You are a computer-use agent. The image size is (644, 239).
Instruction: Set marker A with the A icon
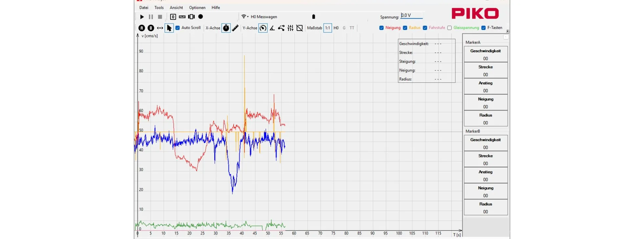pos(142,28)
